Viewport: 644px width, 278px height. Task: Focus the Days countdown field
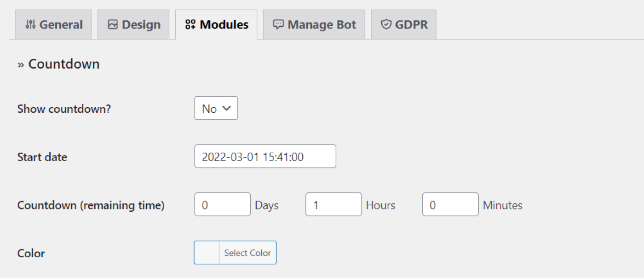pos(222,205)
